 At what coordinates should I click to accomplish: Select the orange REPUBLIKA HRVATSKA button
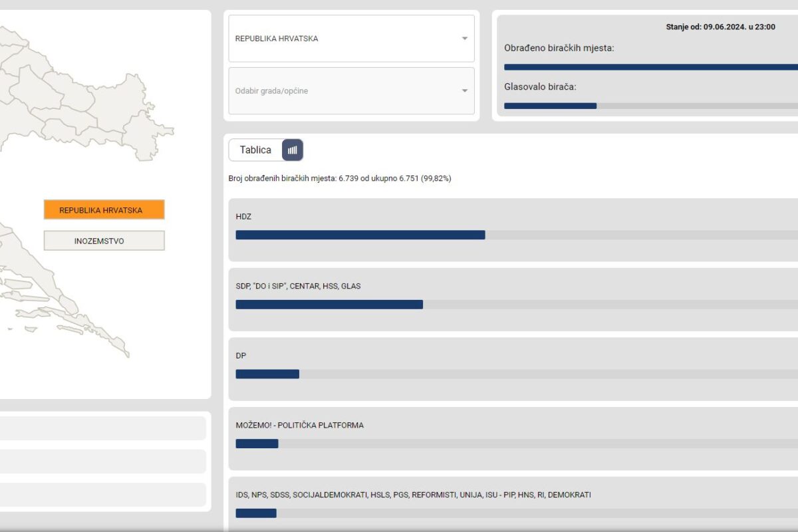[x=104, y=210]
